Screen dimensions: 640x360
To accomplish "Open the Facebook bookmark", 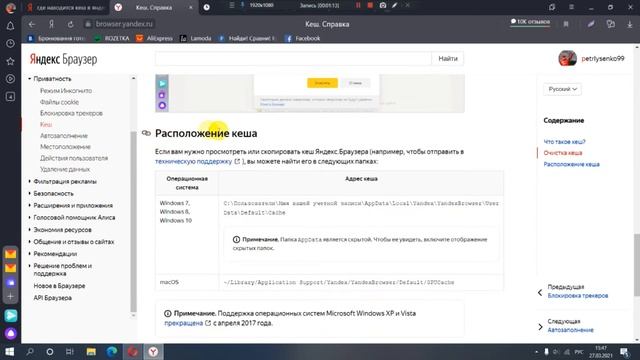I will [x=302, y=38].
